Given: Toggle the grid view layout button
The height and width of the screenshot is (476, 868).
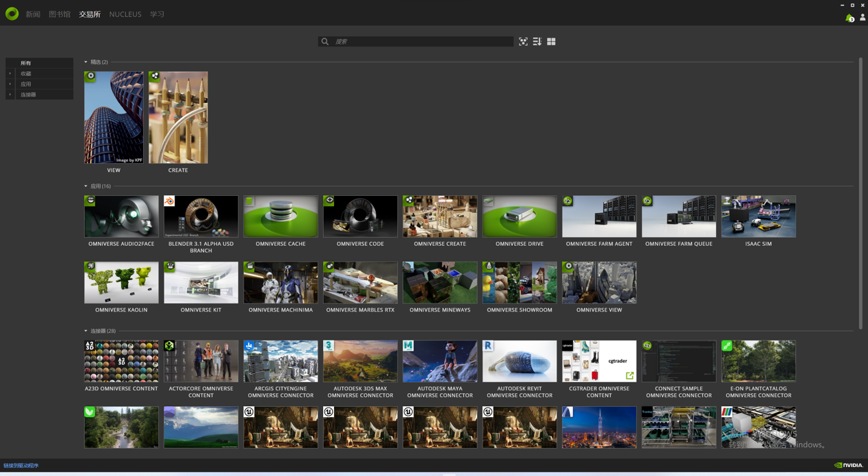Looking at the screenshot, I should (x=551, y=42).
